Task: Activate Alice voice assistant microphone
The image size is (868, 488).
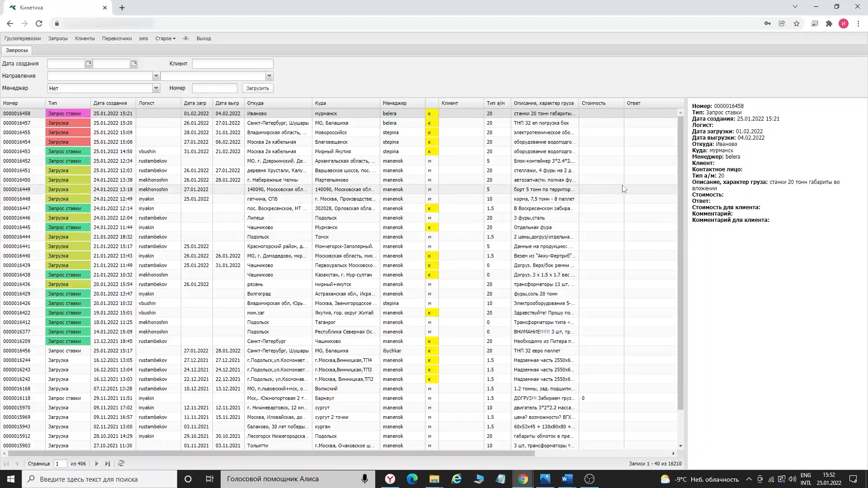Action: pyautogui.click(x=364, y=479)
